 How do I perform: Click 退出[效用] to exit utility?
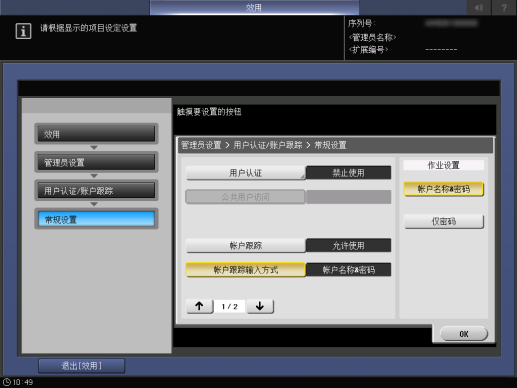[x=82, y=366]
